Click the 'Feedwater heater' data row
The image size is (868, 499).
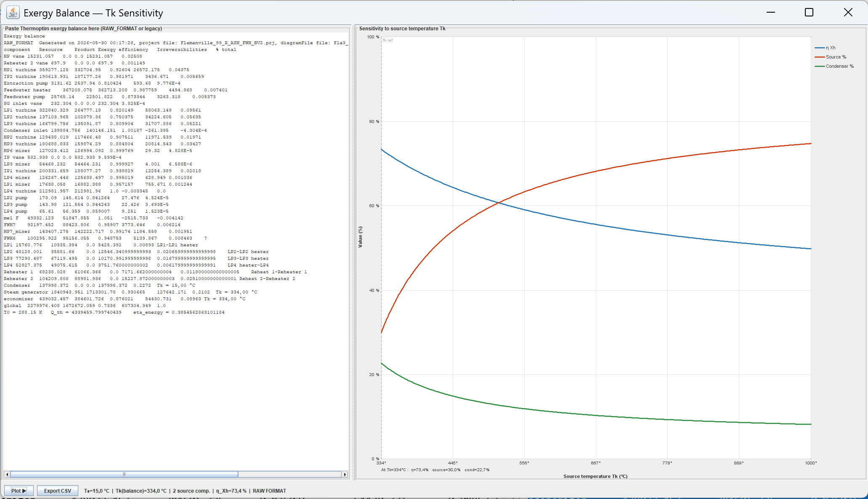[x=116, y=90]
